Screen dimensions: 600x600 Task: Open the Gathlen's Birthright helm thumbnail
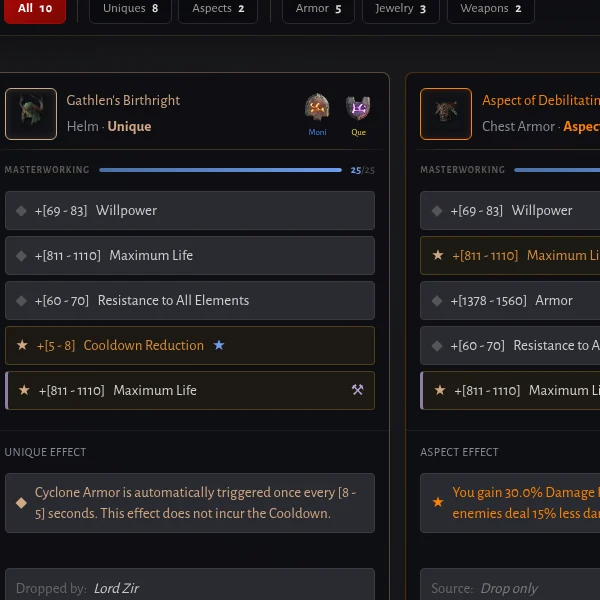31,114
